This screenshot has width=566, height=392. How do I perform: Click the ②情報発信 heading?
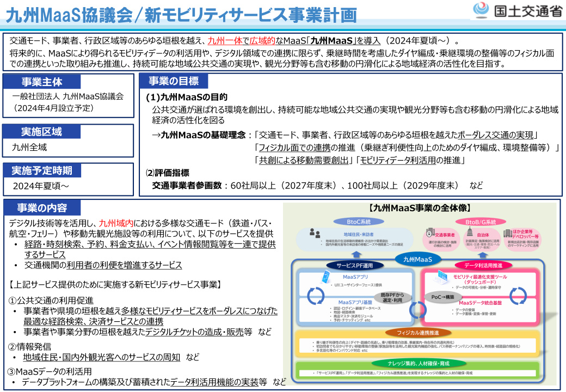29,346
